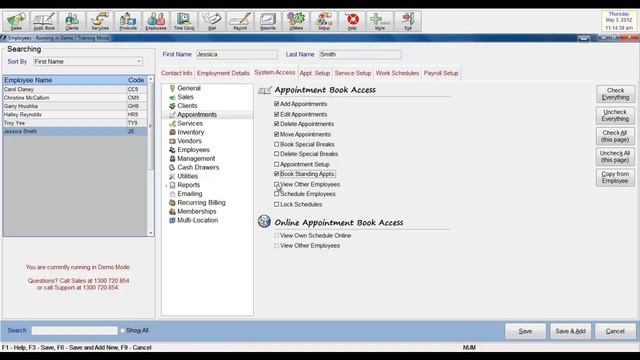Screen dimensions: 640x360
Task: Select Sales in the access tree
Action: coord(185,97)
